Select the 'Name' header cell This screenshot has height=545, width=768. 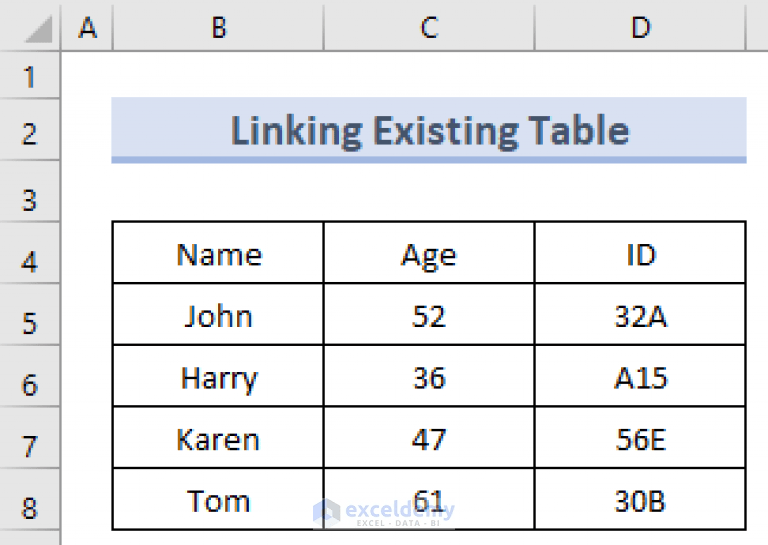coord(218,253)
